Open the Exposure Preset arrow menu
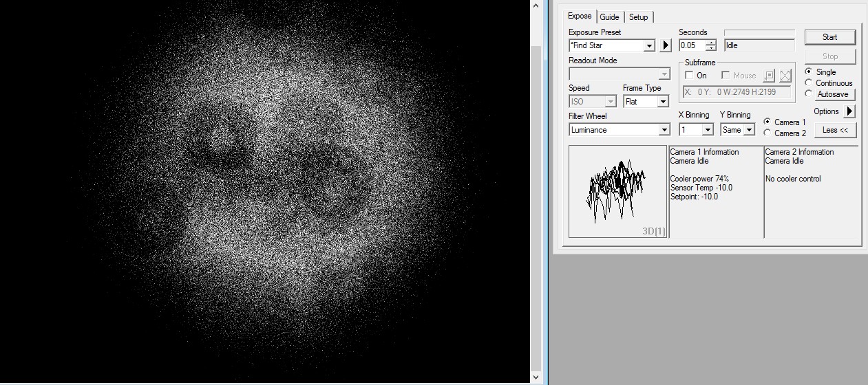Viewport: 868px width, 385px height. click(666, 45)
